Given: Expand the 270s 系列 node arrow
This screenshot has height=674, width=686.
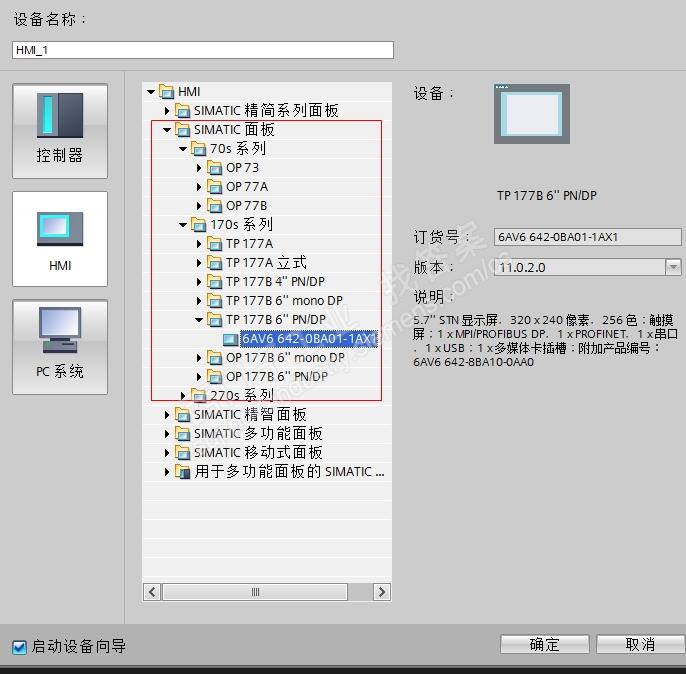Looking at the screenshot, I should 183,396.
